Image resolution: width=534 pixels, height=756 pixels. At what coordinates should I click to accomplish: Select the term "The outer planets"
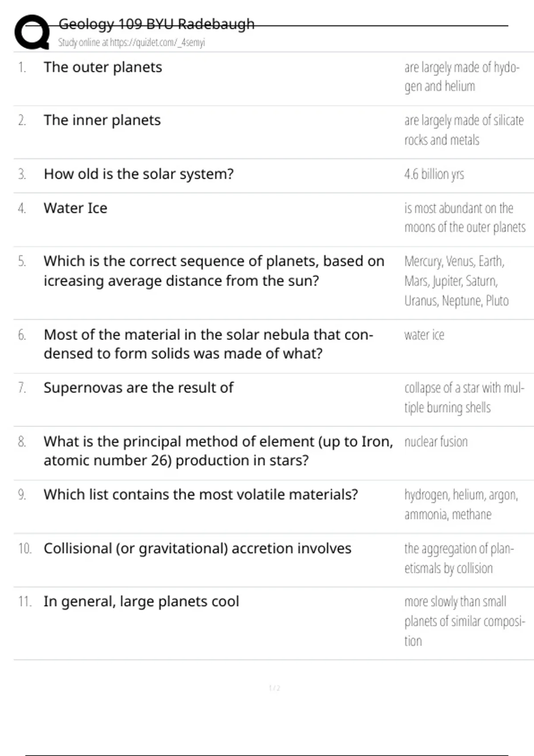tap(103, 67)
